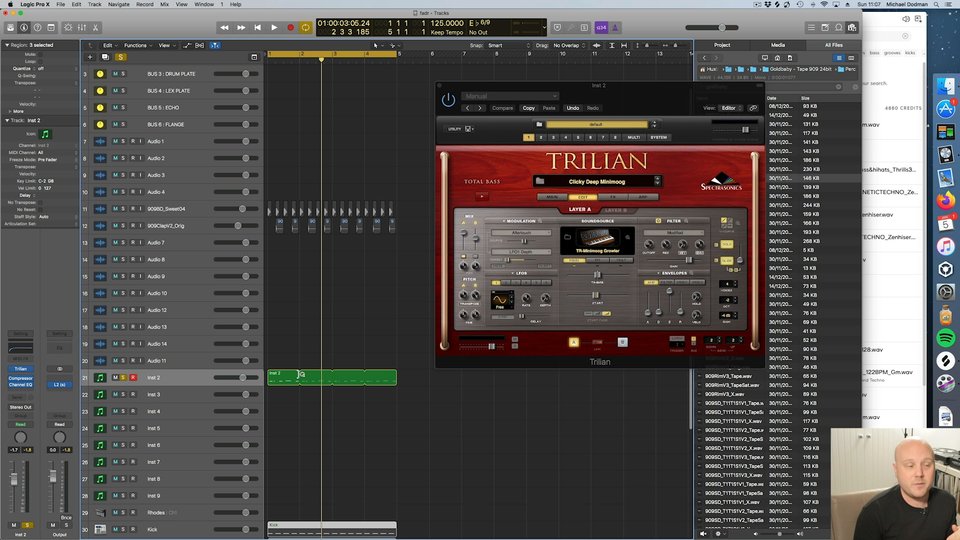Viewport: 960px width, 540px height.
Task: Switch to the Media tab in the browser
Action: pos(778,45)
